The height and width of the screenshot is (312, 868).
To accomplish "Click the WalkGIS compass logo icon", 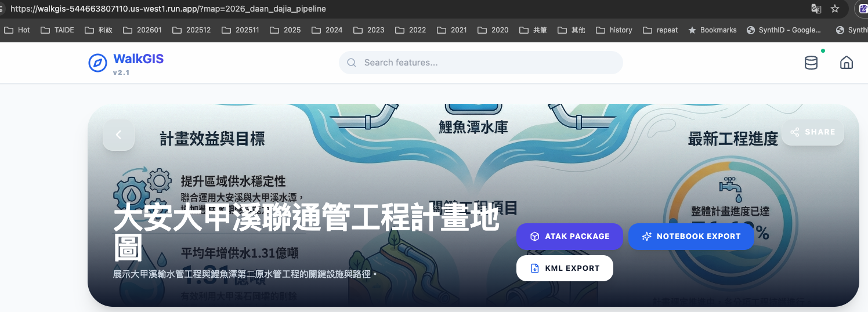I will pos(97,63).
